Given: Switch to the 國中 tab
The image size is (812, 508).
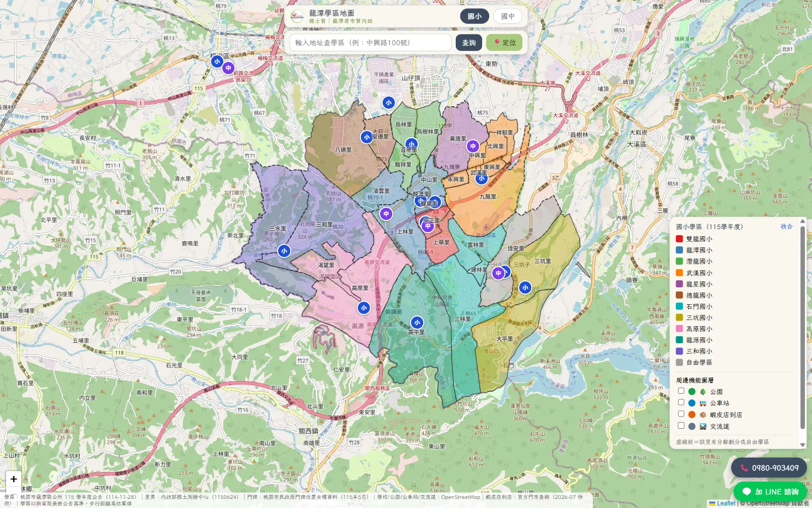Looking at the screenshot, I should tap(508, 16).
